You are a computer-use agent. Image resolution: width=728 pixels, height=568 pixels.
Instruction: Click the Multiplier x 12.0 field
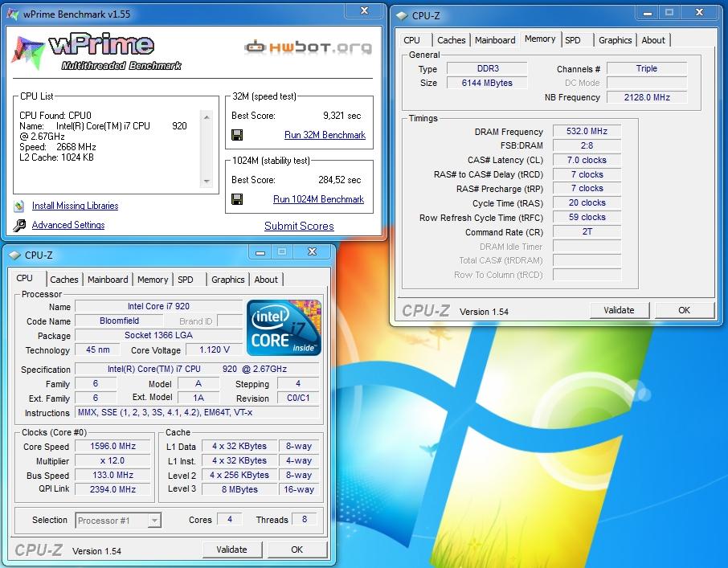[x=112, y=461]
